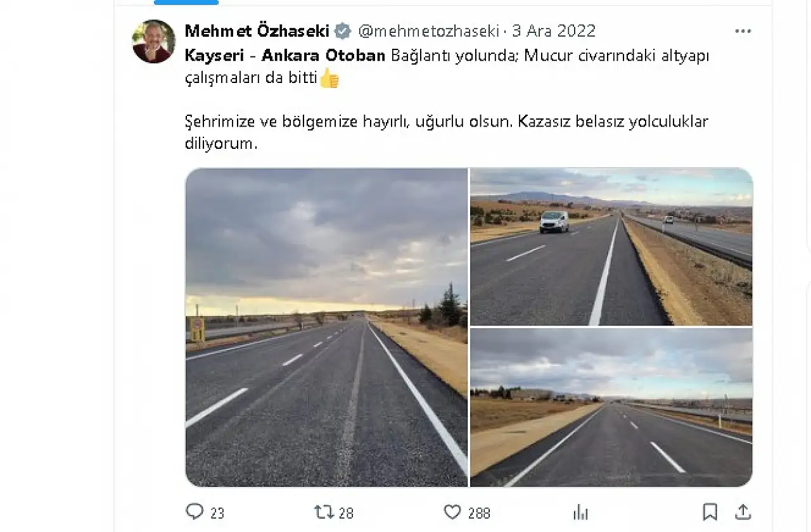The height and width of the screenshot is (532, 811).
Task: View the bottom-right empty road photo
Action: pos(611,407)
